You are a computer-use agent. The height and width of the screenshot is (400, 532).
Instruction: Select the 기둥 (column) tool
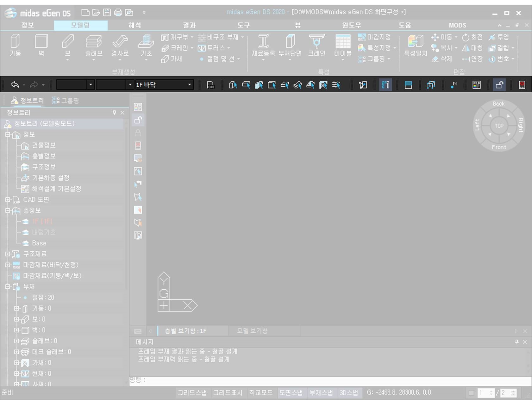click(15, 45)
